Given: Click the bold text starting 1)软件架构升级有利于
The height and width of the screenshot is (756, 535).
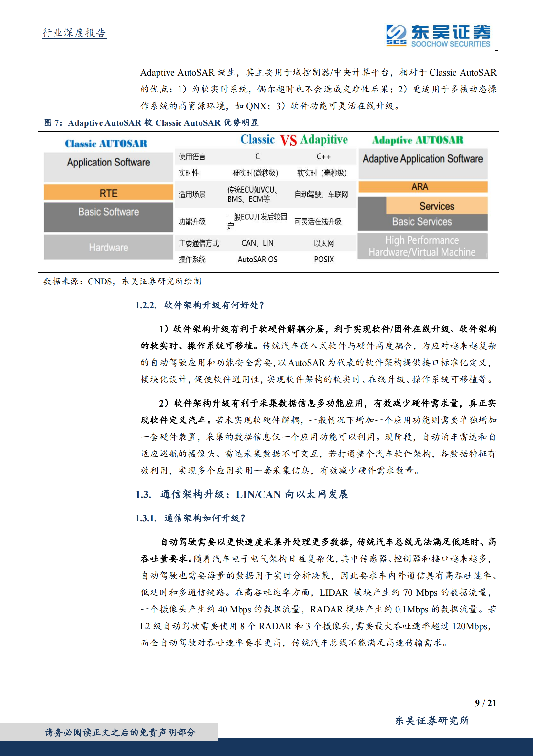Looking at the screenshot, I should click(319, 337).
